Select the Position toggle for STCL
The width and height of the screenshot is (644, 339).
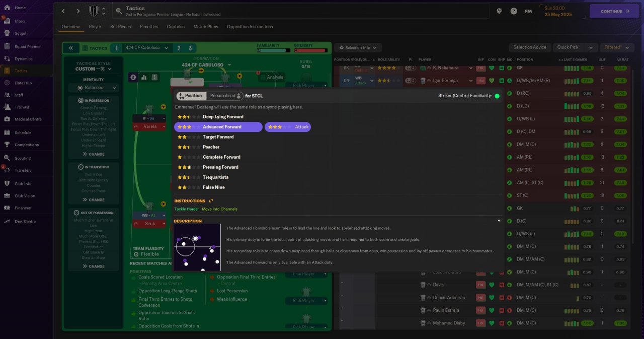(190, 96)
